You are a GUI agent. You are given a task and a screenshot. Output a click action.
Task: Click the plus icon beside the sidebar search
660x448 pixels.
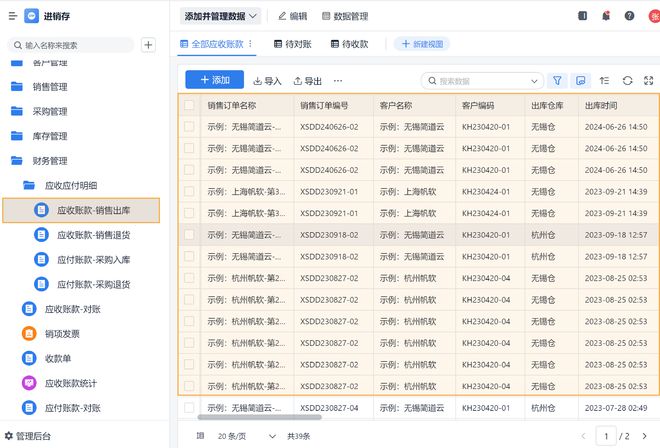148,45
